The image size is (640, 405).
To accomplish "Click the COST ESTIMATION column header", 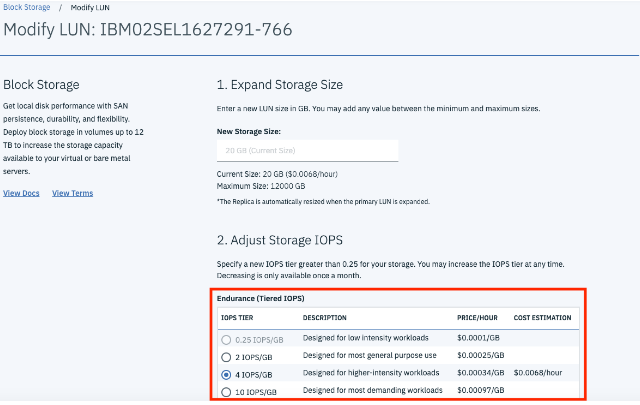I will coord(542,318).
